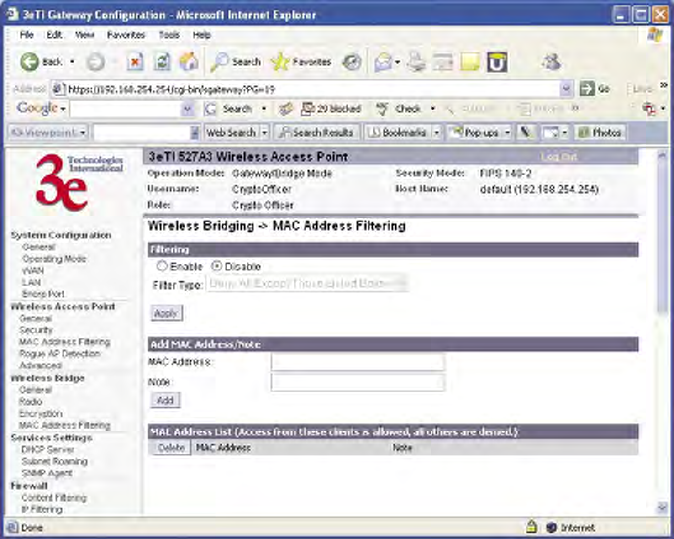Open the Mail icon dropdown arrow

tap(398, 63)
